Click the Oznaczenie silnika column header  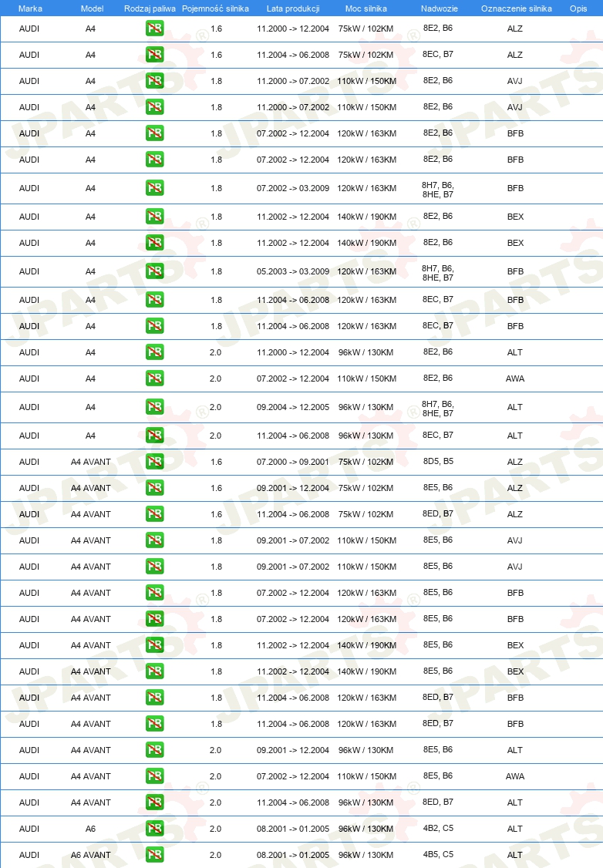[x=516, y=8]
